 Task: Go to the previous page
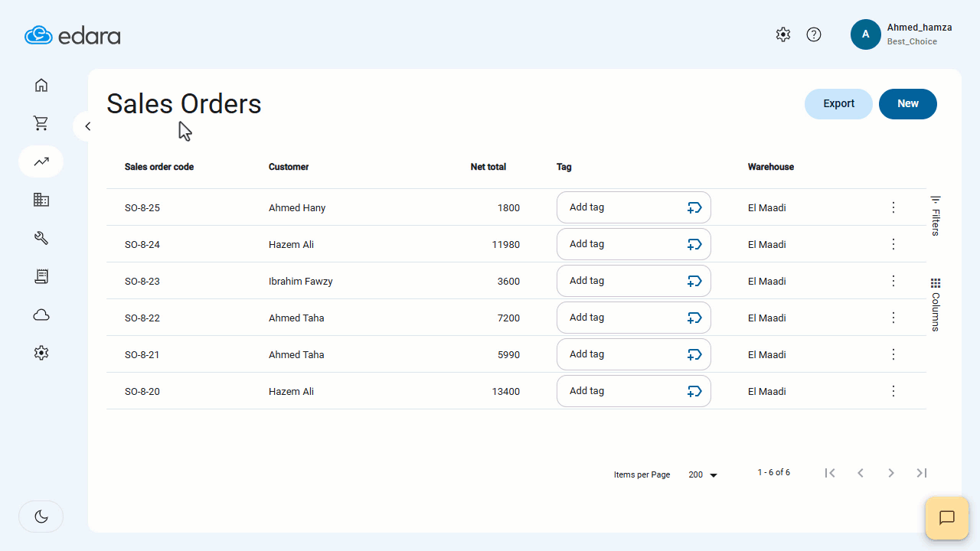coord(861,473)
